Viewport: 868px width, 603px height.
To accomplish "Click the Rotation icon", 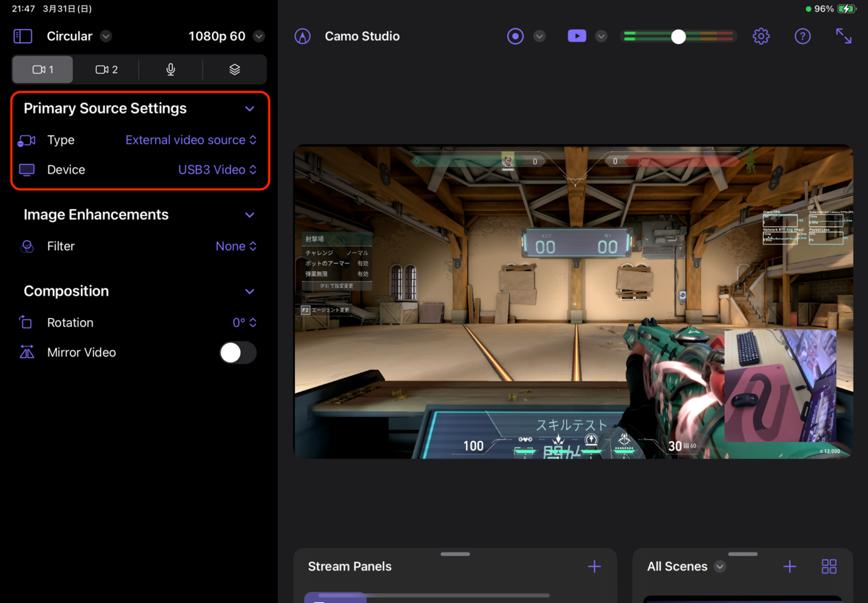I will pyautogui.click(x=26, y=322).
